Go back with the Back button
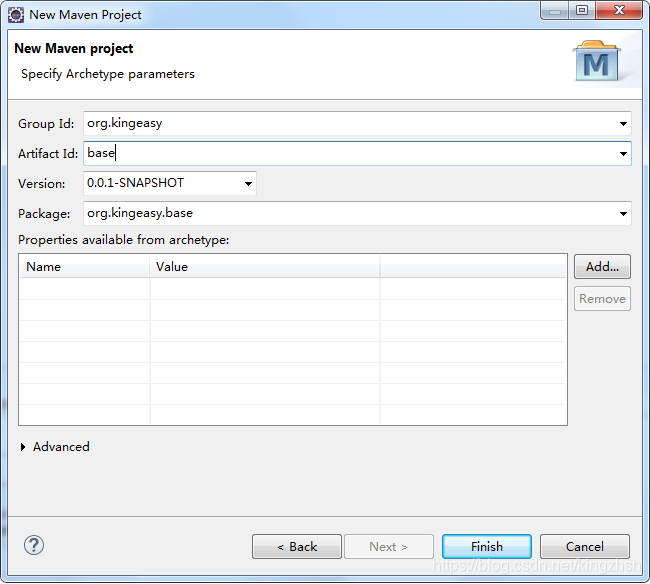650x584 pixels. [297, 547]
